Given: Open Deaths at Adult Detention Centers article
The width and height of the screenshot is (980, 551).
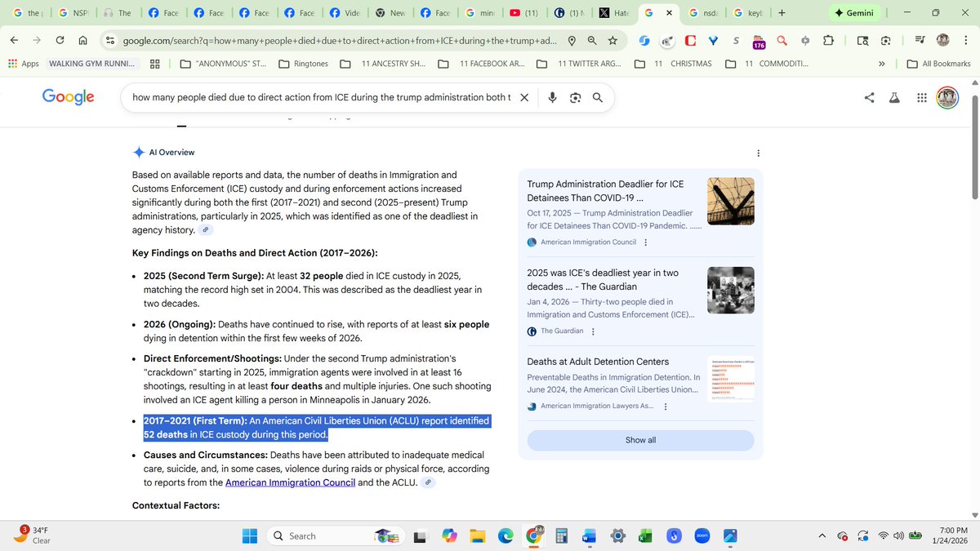Looking at the screenshot, I should pos(598,362).
